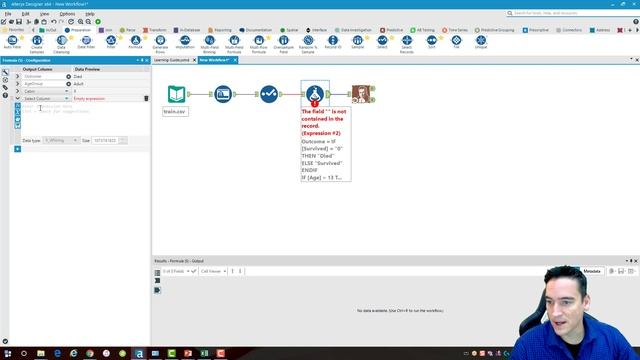640x360 pixels.
Task: Select the Filter tool in the palette
Action: (x=111, y=42)
